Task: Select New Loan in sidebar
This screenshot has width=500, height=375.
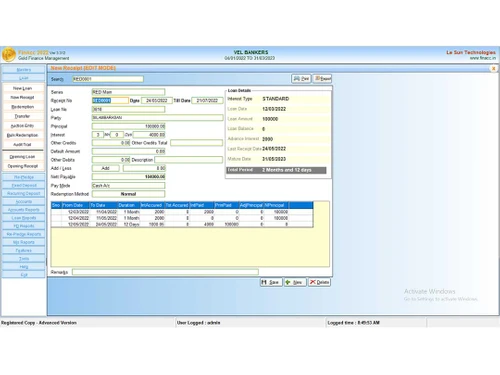Action: (23, 88)
